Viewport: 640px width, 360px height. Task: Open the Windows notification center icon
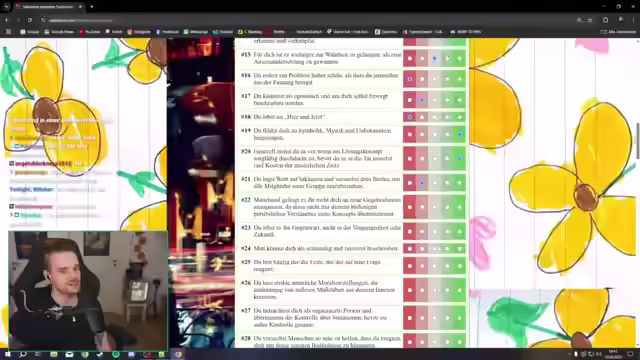(631, 354)
